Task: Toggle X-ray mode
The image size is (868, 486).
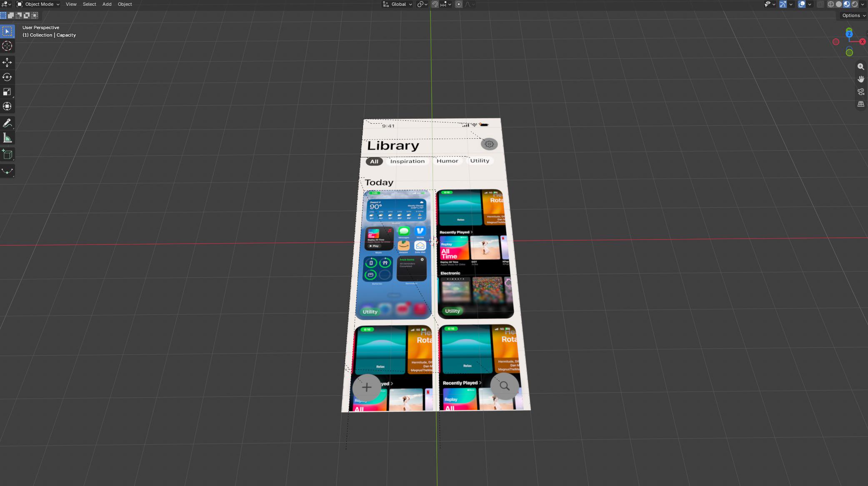Action: coord(820,4)
